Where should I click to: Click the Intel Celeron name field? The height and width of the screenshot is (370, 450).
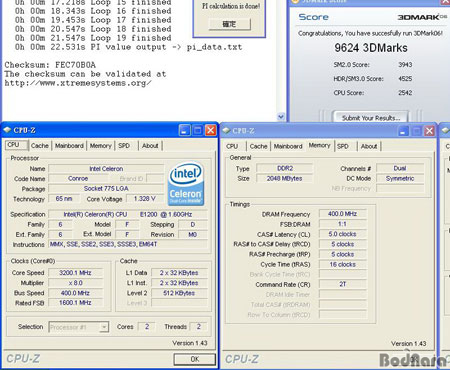click(x=106, y=169)
